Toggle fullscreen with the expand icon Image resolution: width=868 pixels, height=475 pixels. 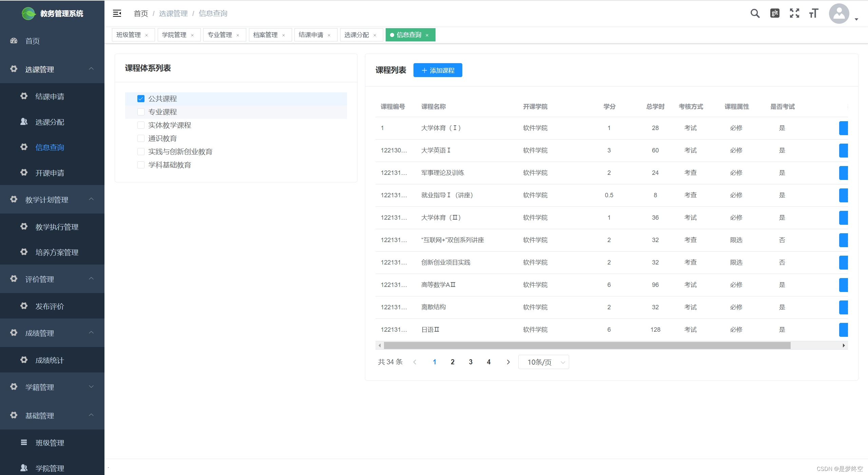click(794, 13)
